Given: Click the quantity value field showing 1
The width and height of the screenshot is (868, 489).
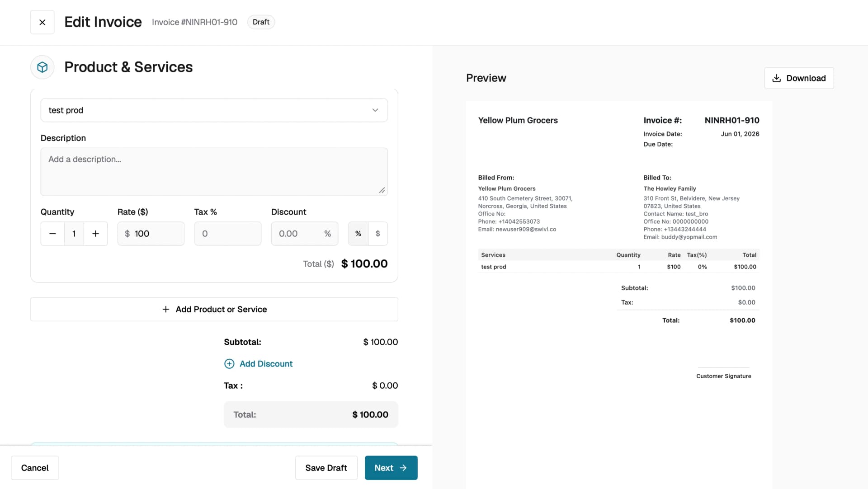Looking at the screenshot, I should point(74,234).
